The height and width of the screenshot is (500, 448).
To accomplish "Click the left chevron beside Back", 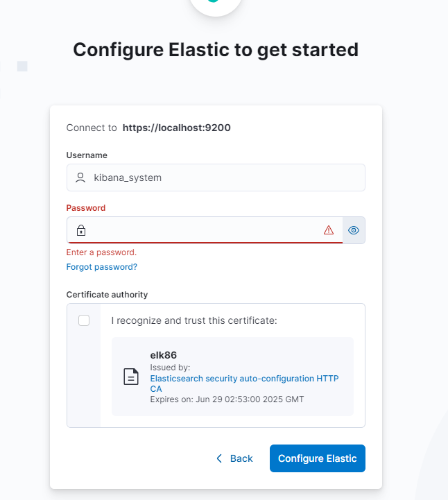I will (219, 458).
